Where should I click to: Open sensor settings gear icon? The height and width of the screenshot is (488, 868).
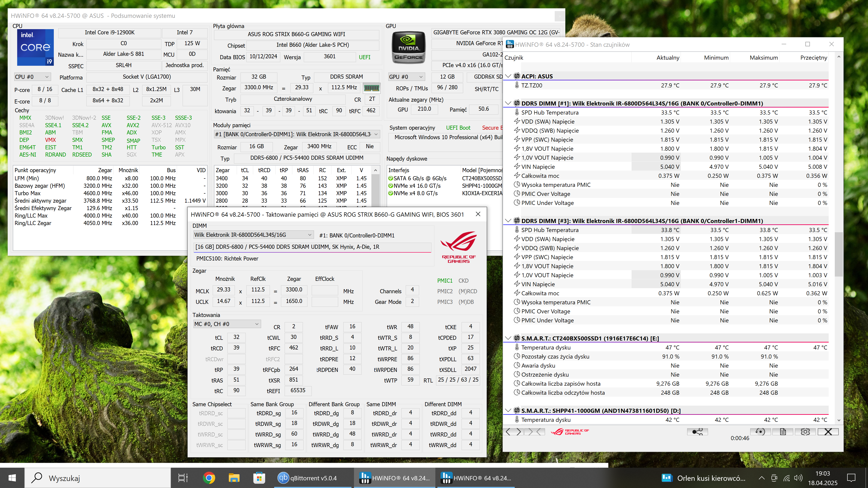[805, 432]
